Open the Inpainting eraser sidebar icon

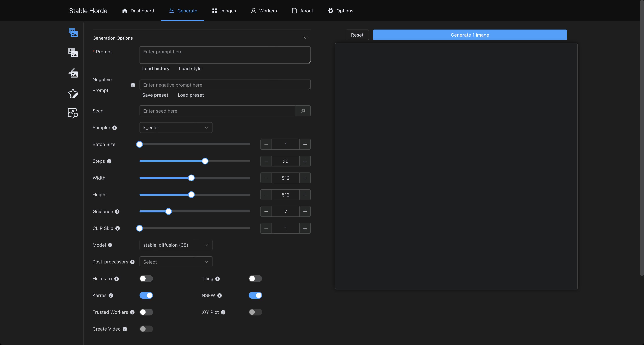pos(73,73)
